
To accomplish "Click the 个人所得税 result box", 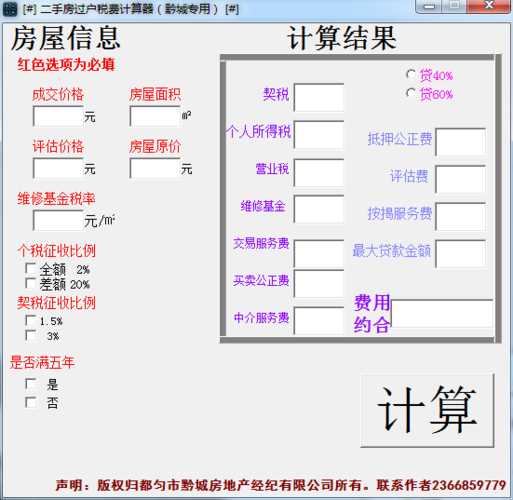I will click(319, 135).
